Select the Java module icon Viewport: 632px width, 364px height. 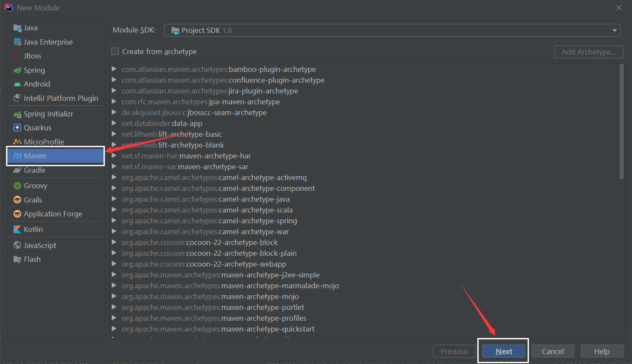point(17,28)
